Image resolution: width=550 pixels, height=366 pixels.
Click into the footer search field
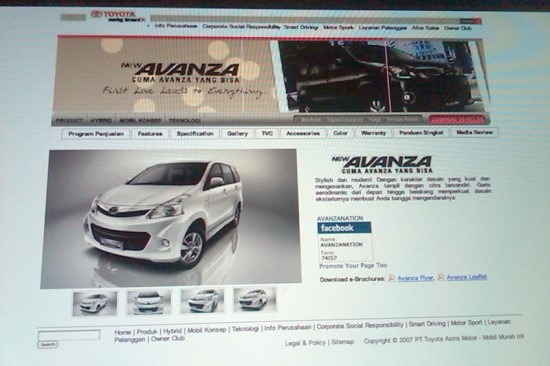69,335
